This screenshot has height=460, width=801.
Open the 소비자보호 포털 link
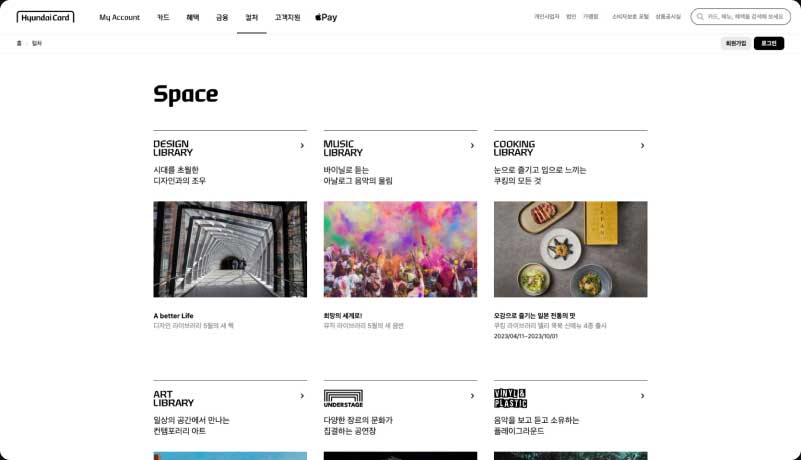coord(630,17)
